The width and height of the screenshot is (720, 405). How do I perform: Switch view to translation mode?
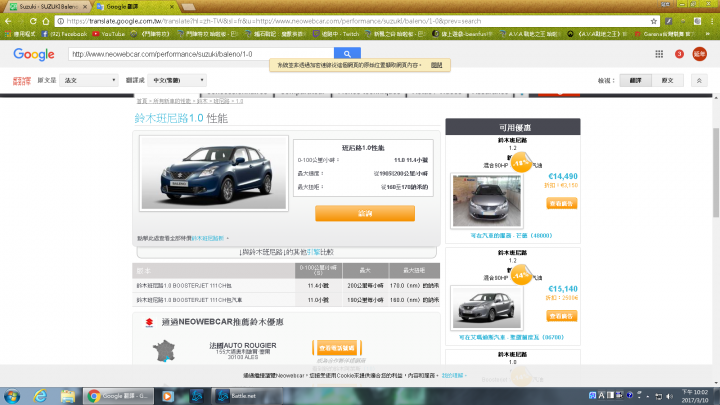tap(636, 80)
